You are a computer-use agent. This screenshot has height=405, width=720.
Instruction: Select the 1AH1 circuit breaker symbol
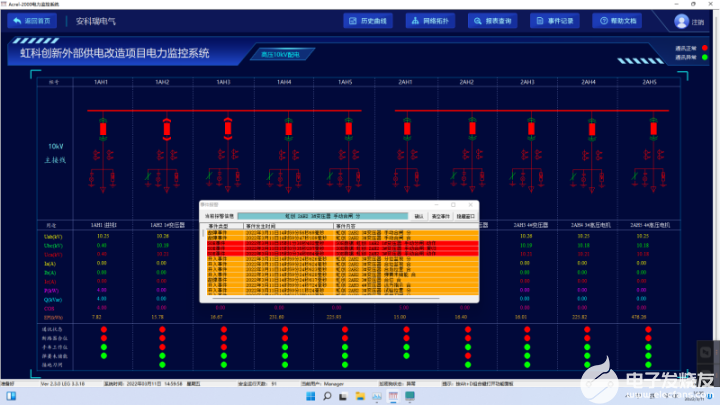103,129
